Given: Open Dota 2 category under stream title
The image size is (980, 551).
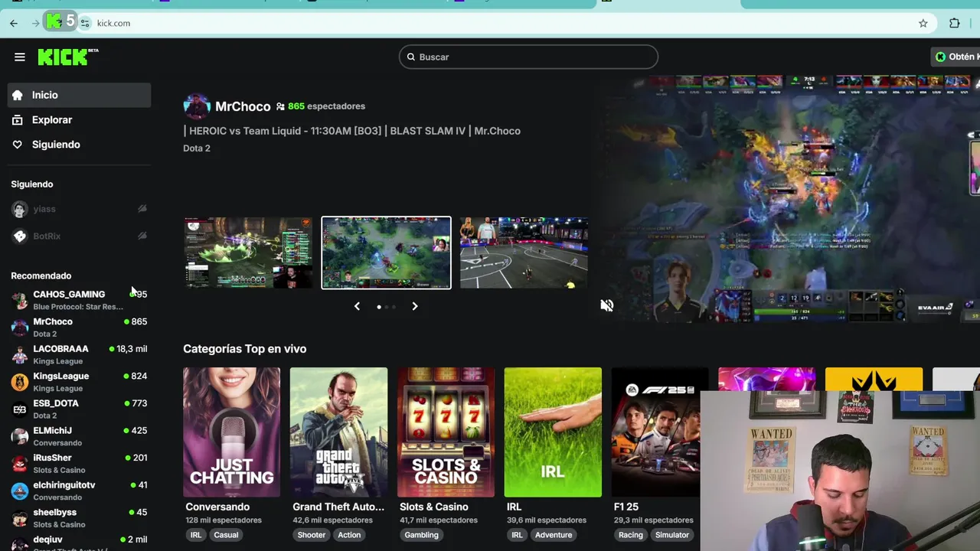Looking at the screenshot, I should (x=197, y=148).
